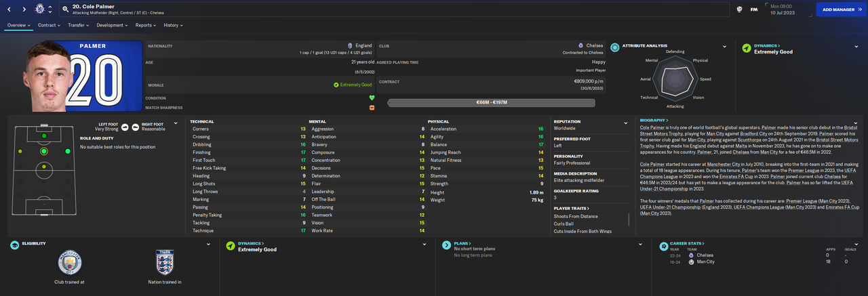
Task: Open the Plans heading link
Action: (x=462, y=243)
